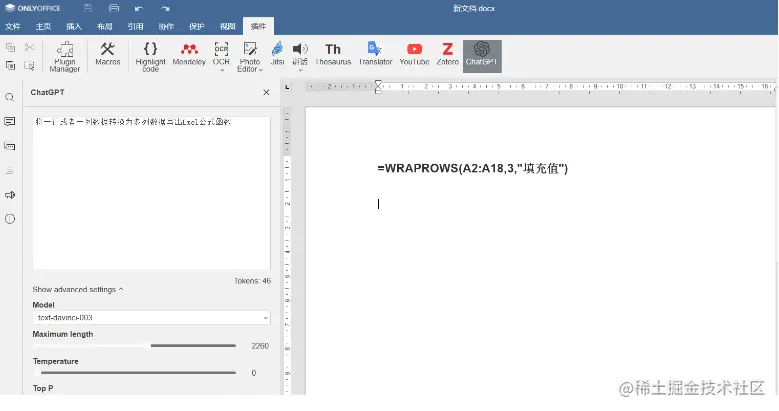Launch the Jitsi plugin
Viewport: 779px width, 411px height.
pyautogui.click(x=277, y=54)
